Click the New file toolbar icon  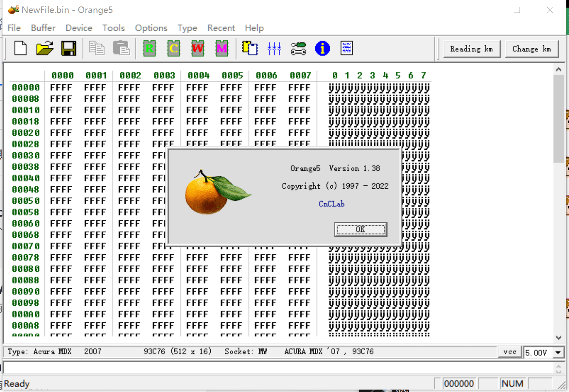(x=20, y=48)
